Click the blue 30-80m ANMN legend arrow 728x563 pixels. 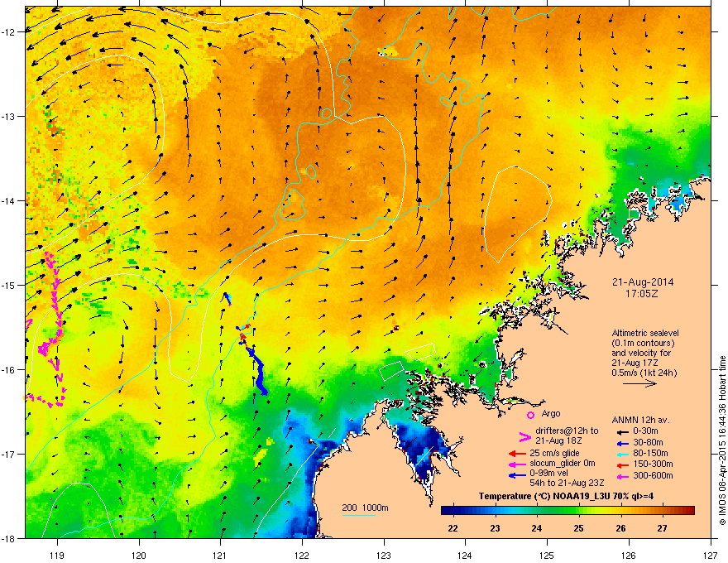pyautogui.click(x=621, y=443)
